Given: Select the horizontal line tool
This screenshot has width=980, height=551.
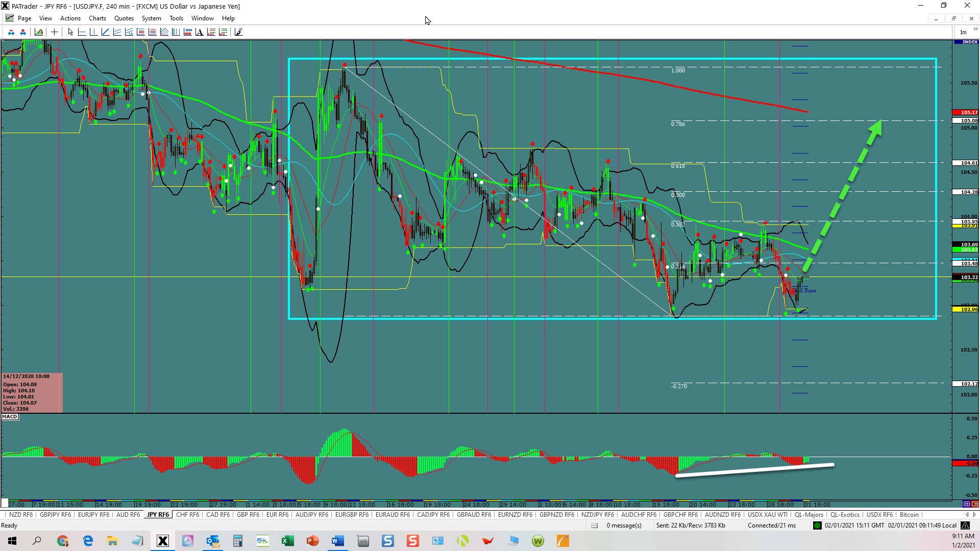Looking at the screenshot, I should click(x=82, y=32).
